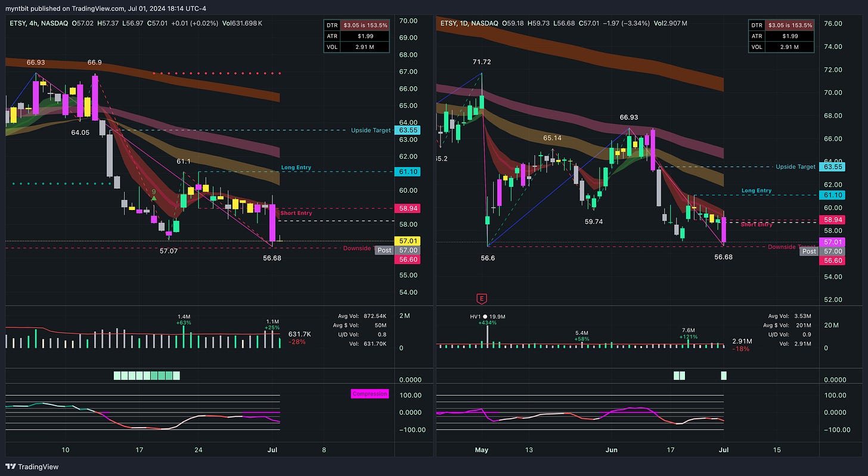Image resolution: width=868 pixels, height=476 pixels.
Task: Click the 1.1M +25% volume label on 4h chart
Action: tap(272, 324)
